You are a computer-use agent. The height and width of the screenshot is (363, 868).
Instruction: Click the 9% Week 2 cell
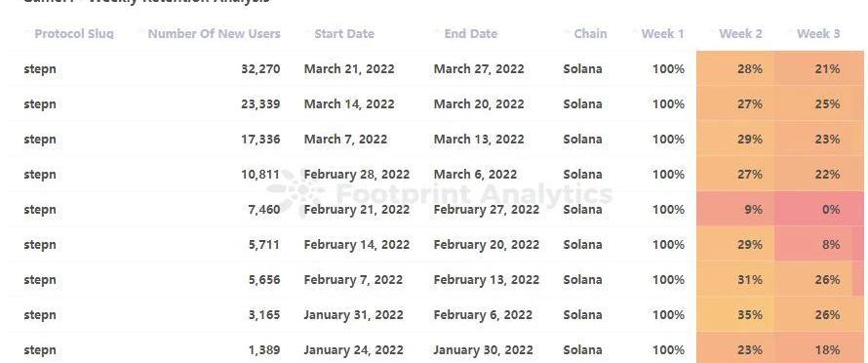pyautogui.click(x=735, y=209)
